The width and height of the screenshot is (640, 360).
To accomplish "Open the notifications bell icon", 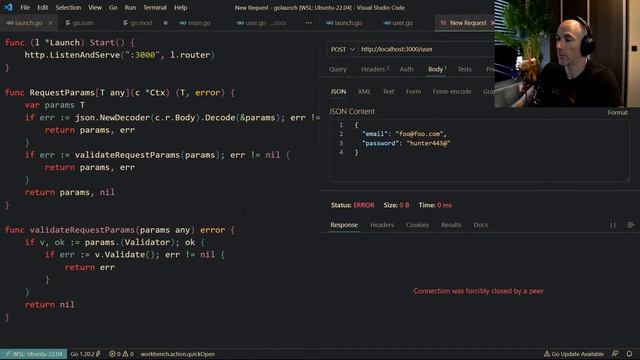I will coord(629,354).
